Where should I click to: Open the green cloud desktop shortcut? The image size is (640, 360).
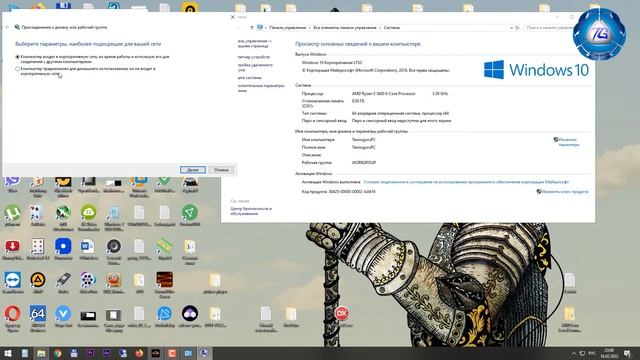[88, 216]
